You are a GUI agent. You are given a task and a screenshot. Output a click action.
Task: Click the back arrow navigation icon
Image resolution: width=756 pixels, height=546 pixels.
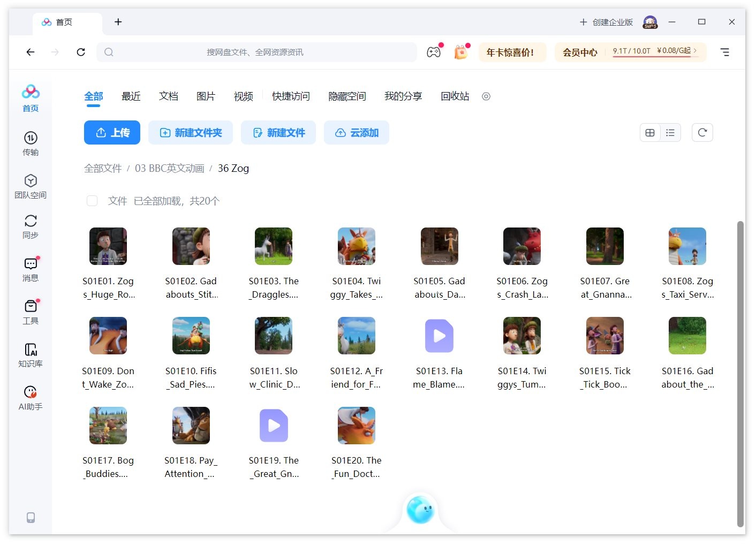(31, 52)
